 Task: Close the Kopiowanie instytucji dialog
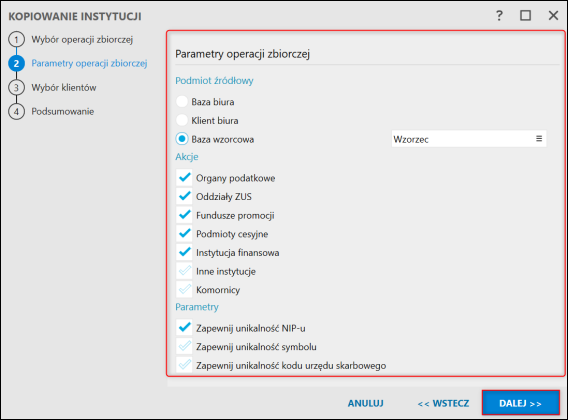553,16
